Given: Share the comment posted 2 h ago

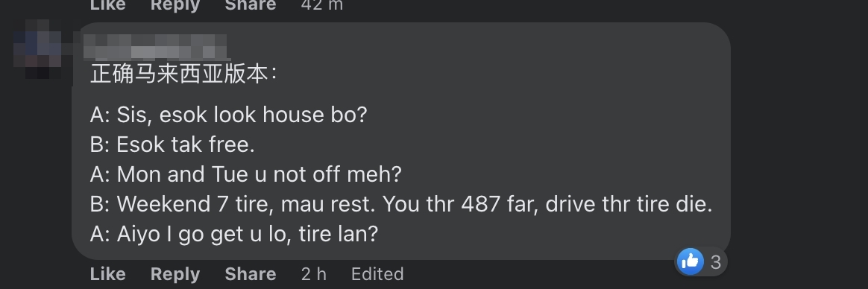Looking at the screenshot, I should pyautogui.click(x=251, y=273).
